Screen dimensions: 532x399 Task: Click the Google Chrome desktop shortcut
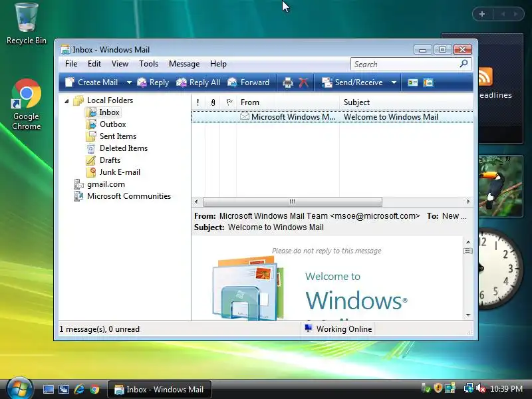coord(27,104)
